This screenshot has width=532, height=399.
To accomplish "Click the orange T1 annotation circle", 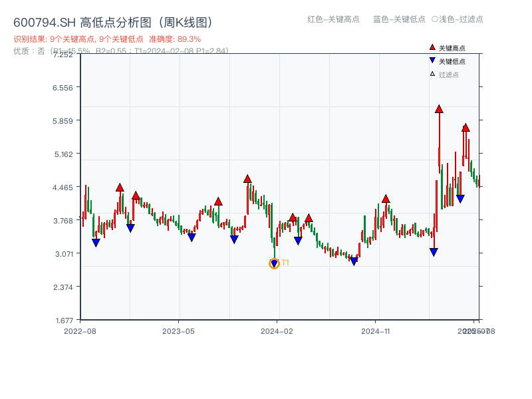I will point(273,264).
